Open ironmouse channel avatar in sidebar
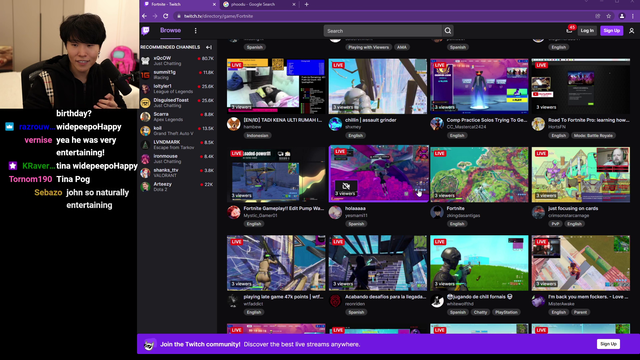 [145, 159]
